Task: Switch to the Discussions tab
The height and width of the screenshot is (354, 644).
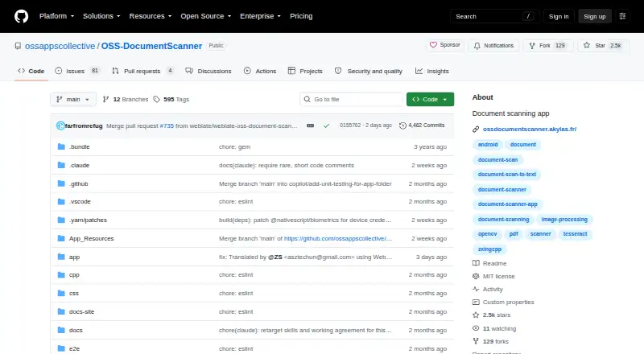Action: point(208,71)
